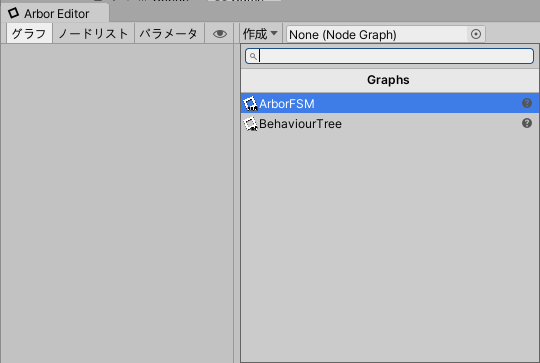
Task: Click the magnifier icon in search box
Action: (253, 56)
